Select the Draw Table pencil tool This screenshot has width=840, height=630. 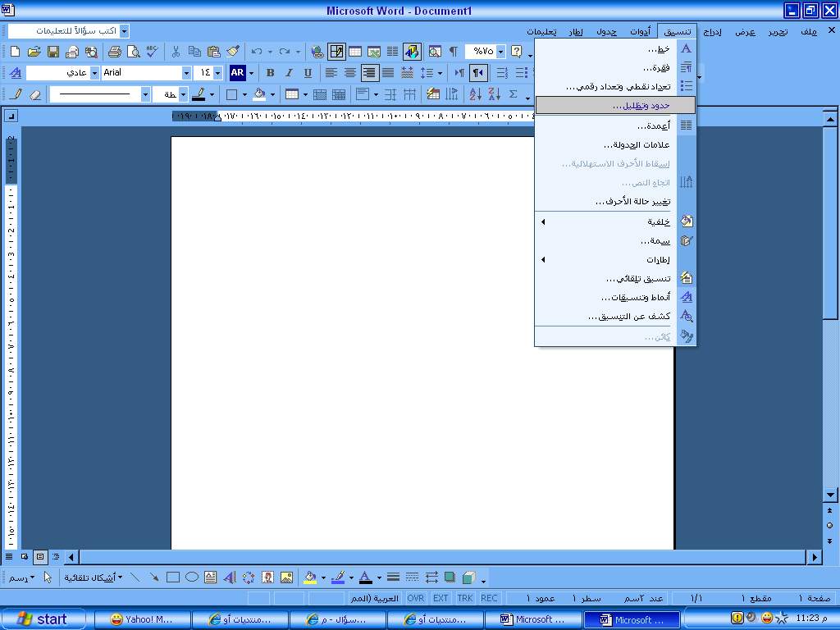16,95
